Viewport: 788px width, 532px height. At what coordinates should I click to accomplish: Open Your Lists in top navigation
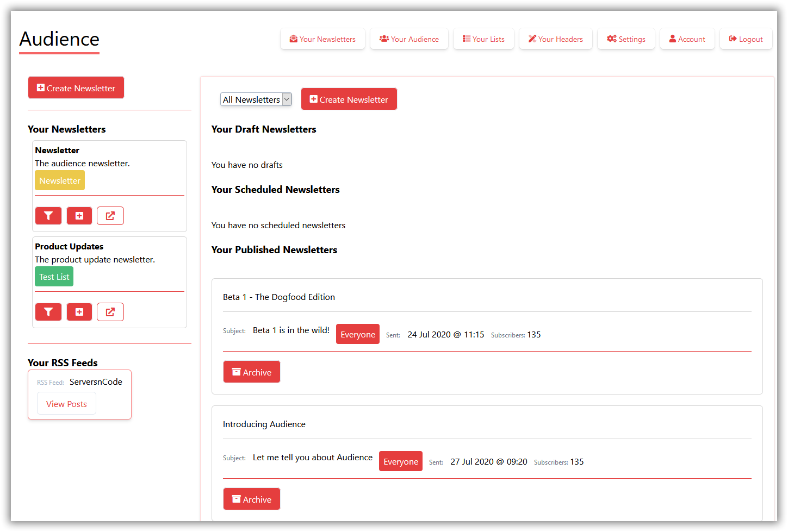tap(483, 39)
